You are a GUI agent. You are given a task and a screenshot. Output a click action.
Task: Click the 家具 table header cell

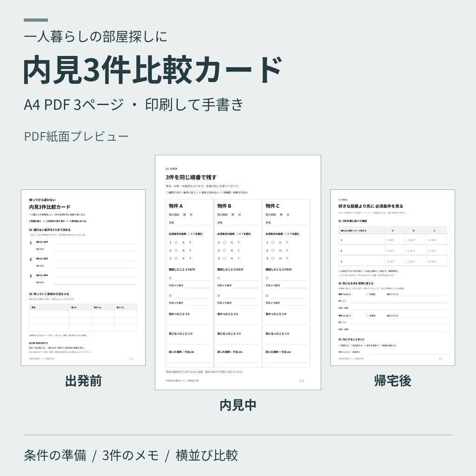pos(49,307)
